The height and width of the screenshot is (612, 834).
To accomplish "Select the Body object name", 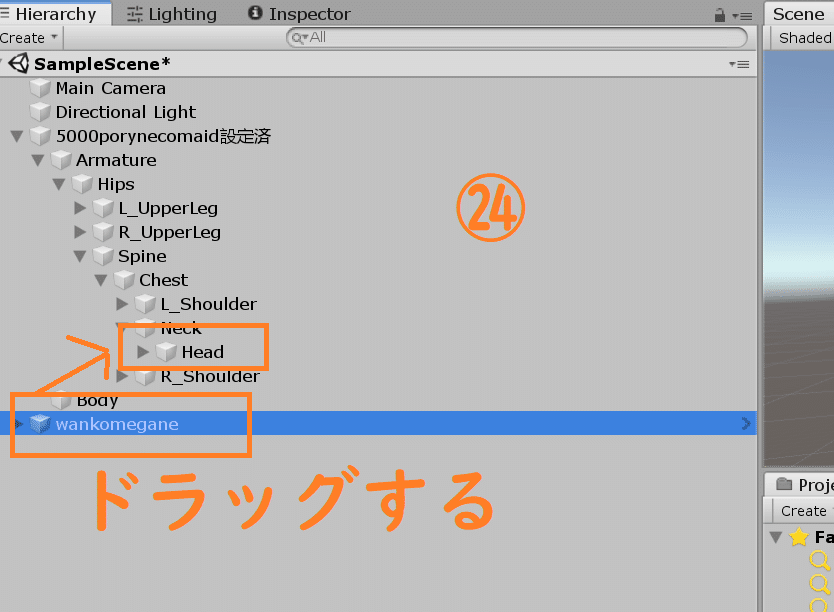I will pos(97,400).
